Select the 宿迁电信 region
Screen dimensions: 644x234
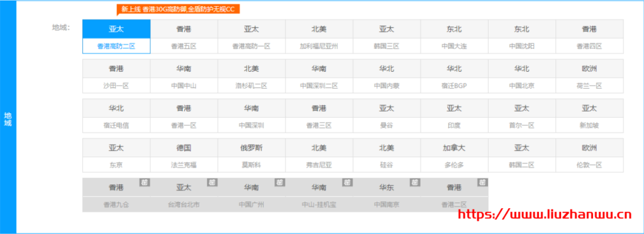point(116,116)
